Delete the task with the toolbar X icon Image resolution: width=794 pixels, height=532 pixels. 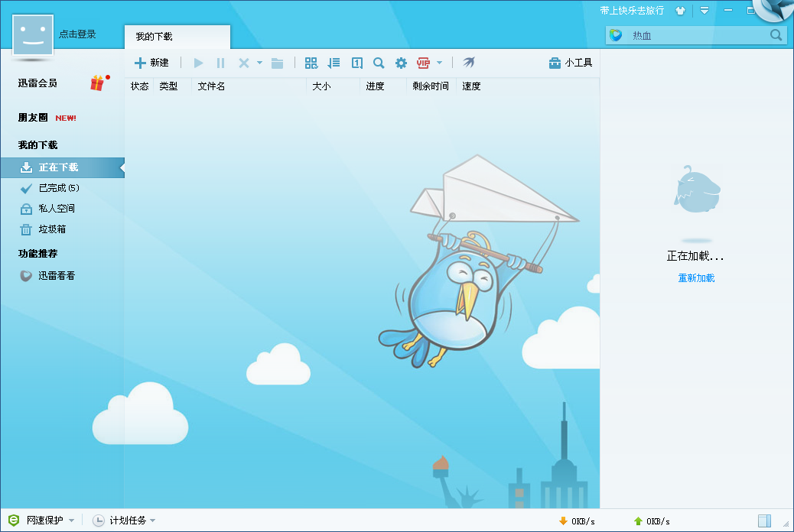pyautogui.click(x=243, y=63)
